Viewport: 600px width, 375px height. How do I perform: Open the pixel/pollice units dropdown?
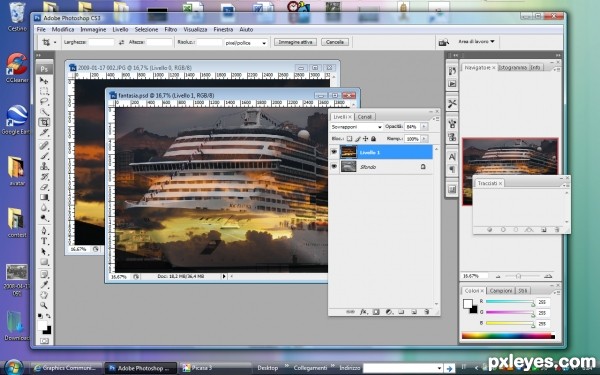[x=245, y=43]
